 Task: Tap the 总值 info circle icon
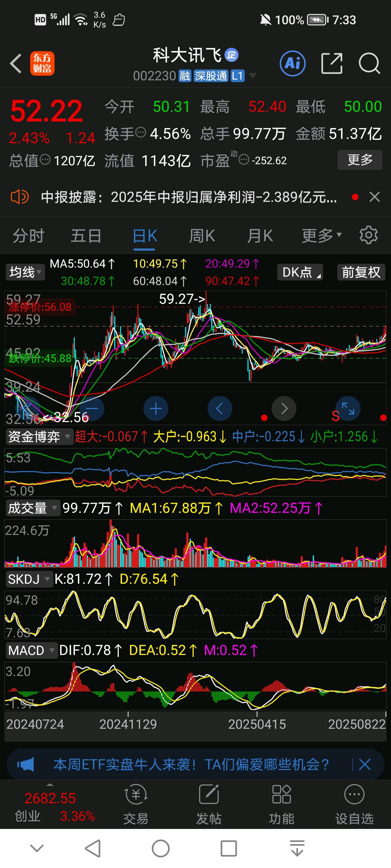(45, 159)
